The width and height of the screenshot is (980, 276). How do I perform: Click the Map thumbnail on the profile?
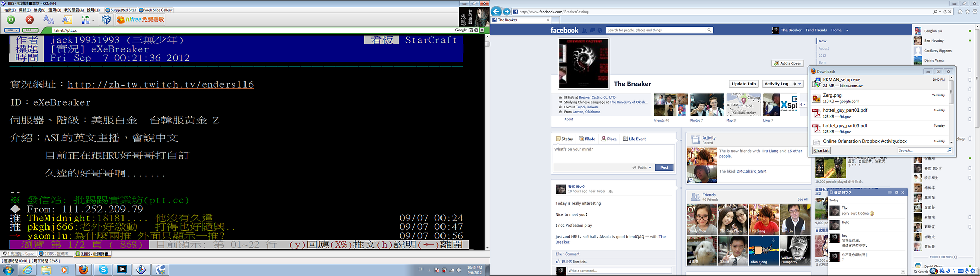[743, 105]
